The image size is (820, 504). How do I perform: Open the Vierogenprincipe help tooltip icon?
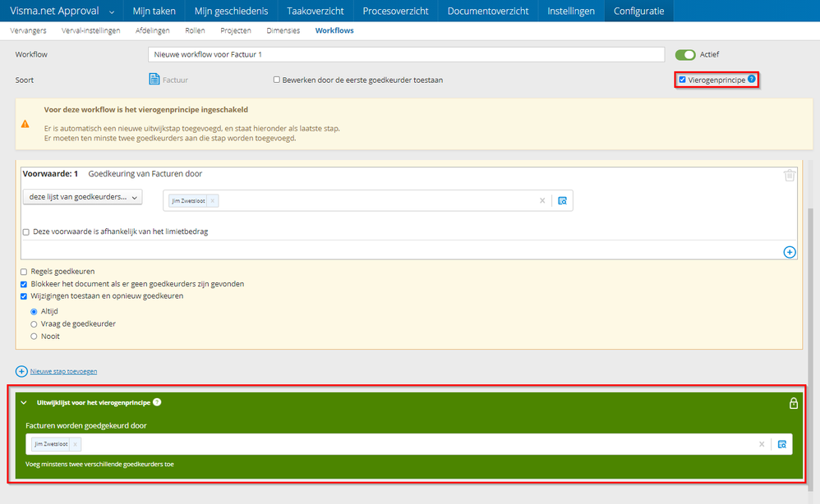tap(752, 79)
